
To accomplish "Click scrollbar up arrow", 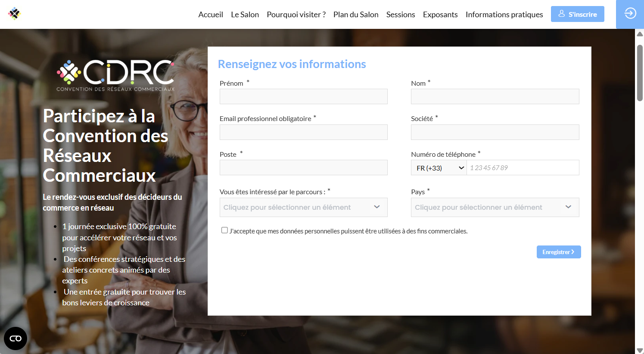I will pyautogui.click(x=640, y=34).
